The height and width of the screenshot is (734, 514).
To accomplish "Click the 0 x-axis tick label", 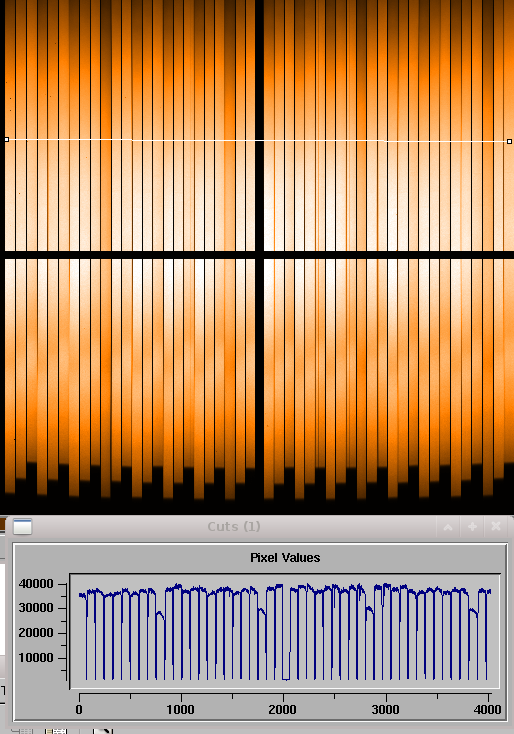I will 79,710.
